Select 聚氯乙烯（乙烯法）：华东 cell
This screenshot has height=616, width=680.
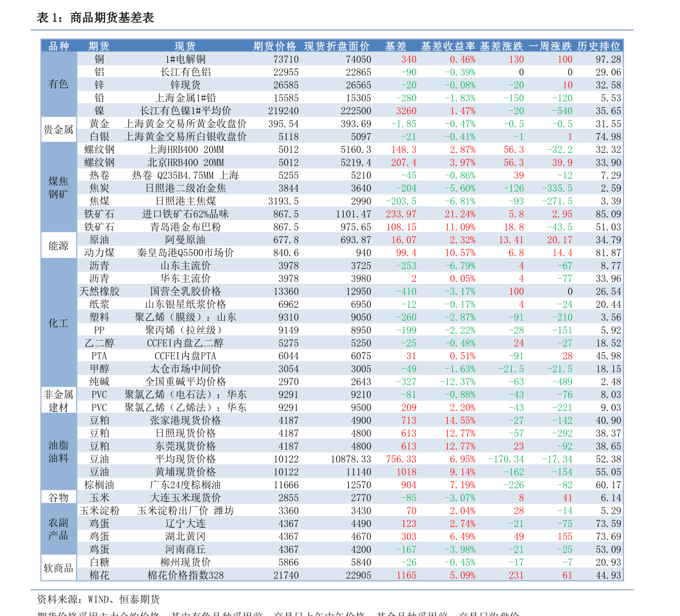click(185, 408)
